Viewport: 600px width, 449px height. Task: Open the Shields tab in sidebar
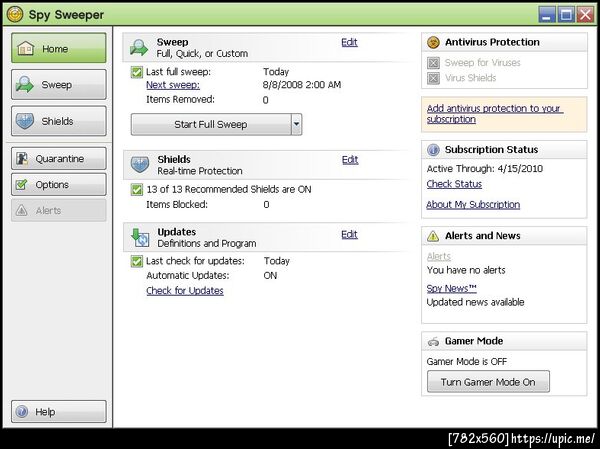tap(59, 121)
